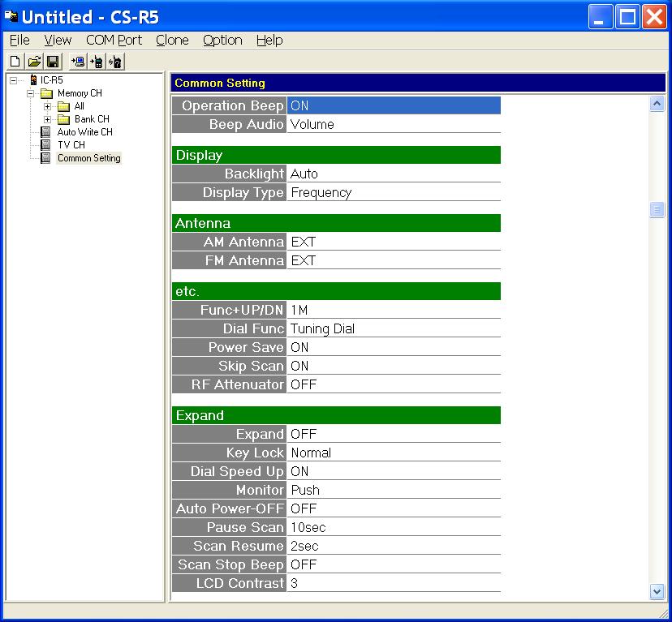Change the Monitor Push value
The width and height of the screenshot is (672, 622).
(394, 490)
